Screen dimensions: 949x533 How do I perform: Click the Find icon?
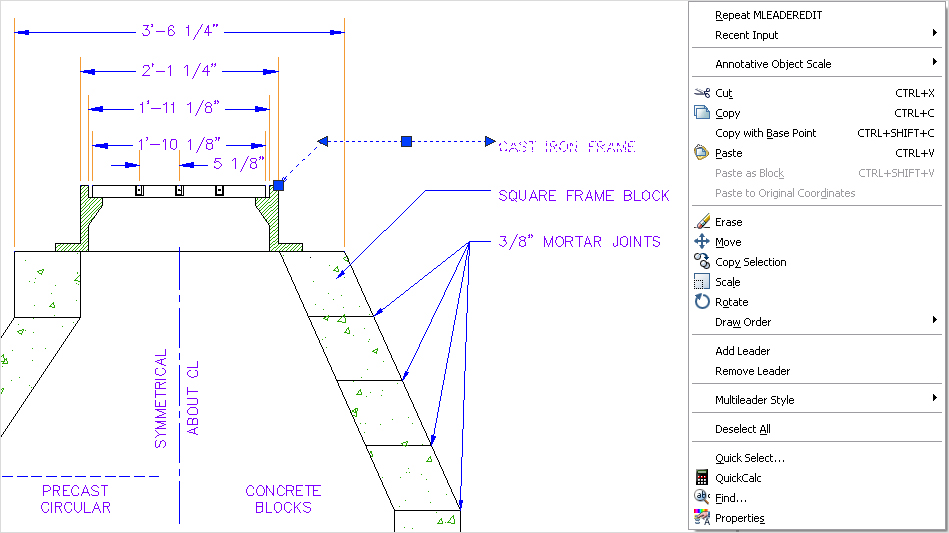[x=702, y=498]
